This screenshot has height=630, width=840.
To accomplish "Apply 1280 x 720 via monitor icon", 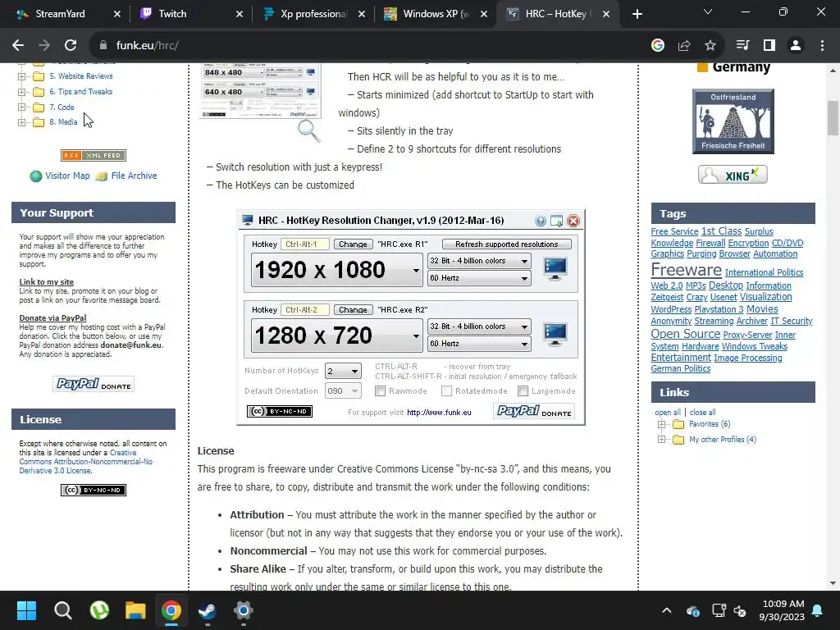I will [555, 335].
